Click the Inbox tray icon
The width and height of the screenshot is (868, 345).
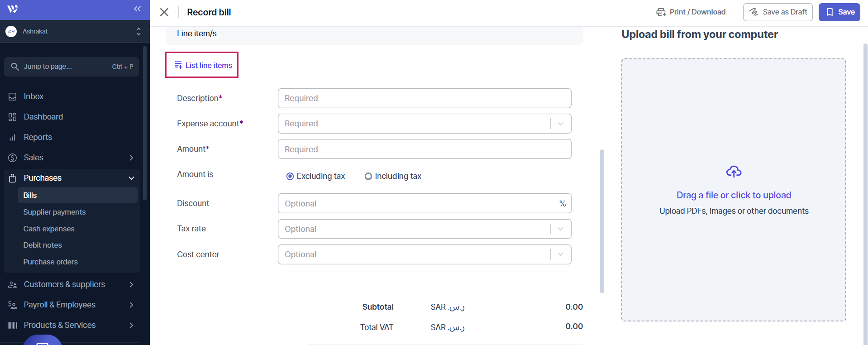pos(13,96)
